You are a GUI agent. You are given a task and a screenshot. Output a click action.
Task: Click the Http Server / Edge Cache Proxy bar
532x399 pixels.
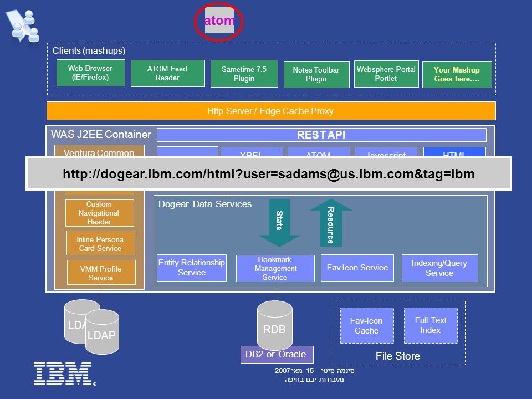271,111
